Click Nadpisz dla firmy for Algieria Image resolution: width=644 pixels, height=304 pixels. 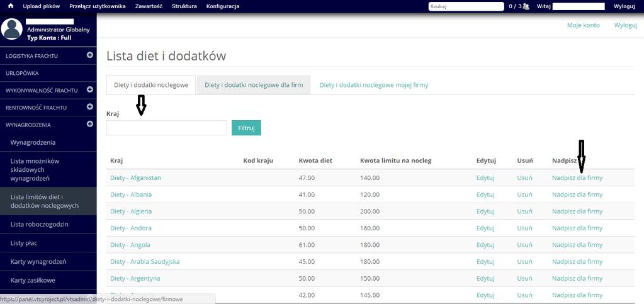tap(577, 211)
